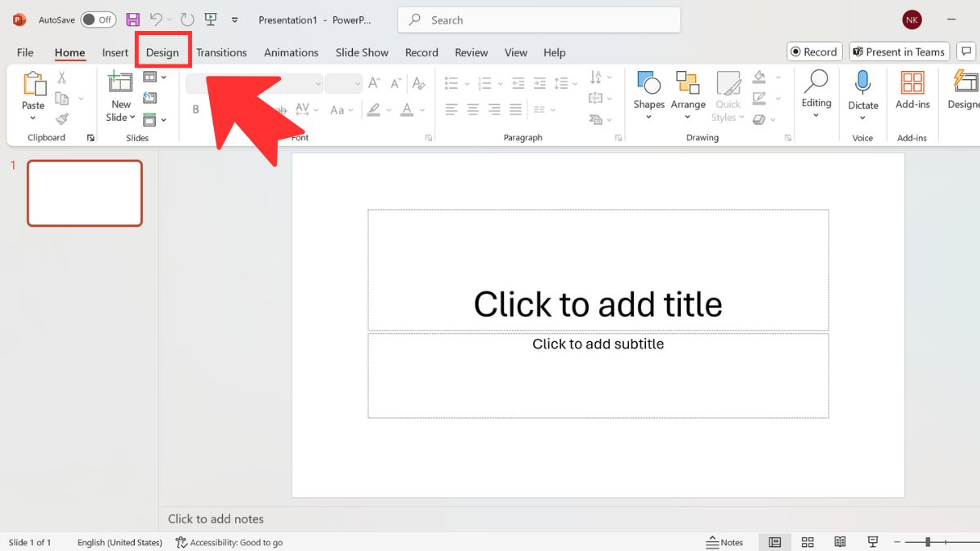This screenshot has height=551, width=980.
Task: Click the Cut scissors icon
Action: click(x=62, y=78)
